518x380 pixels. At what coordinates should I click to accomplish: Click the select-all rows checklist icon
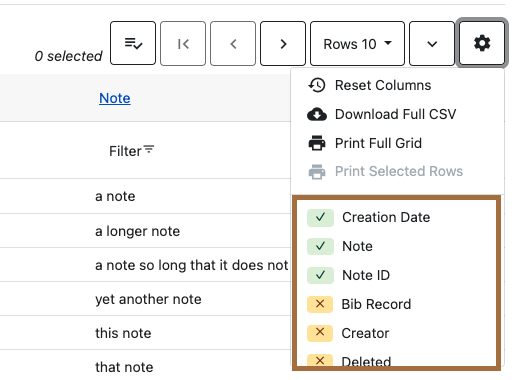tap(133, 43)
